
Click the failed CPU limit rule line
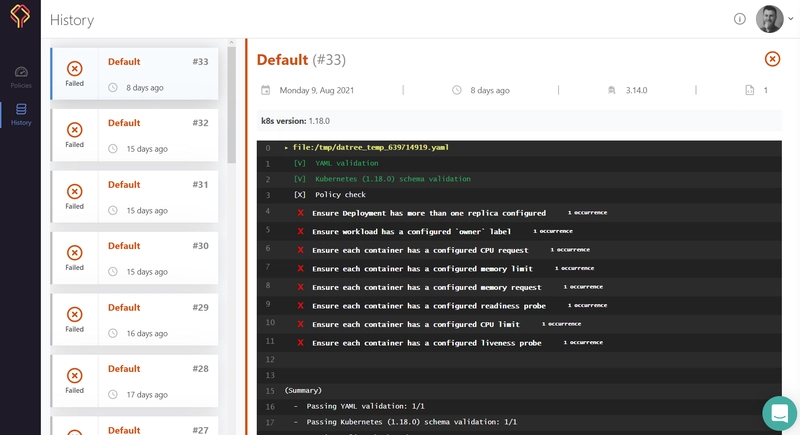pyautogui.click(x=415, y=324)
